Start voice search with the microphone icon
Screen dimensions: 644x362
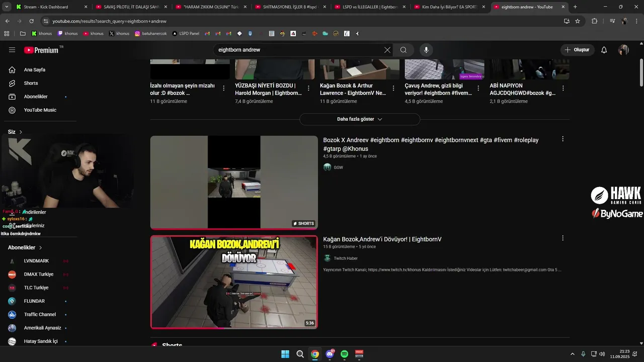click(426, 50)
